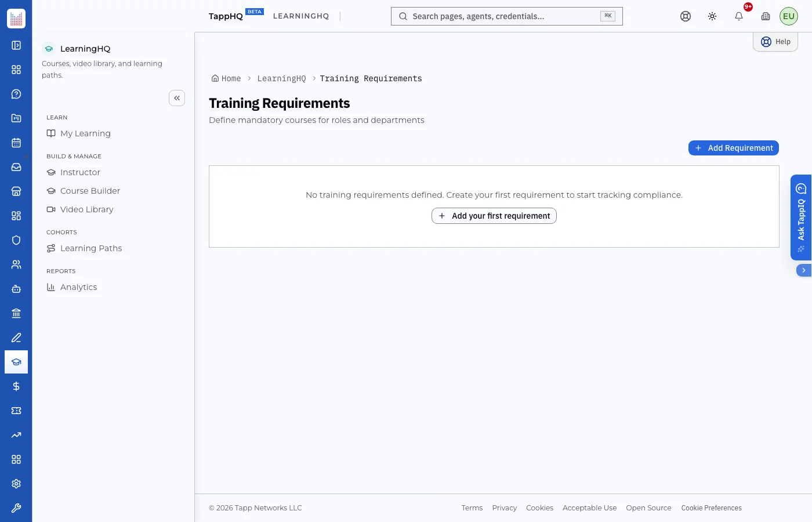Open the Ask TappIQ side tab
This screenshot has width=812, height=522.
[x=801, y=217]
